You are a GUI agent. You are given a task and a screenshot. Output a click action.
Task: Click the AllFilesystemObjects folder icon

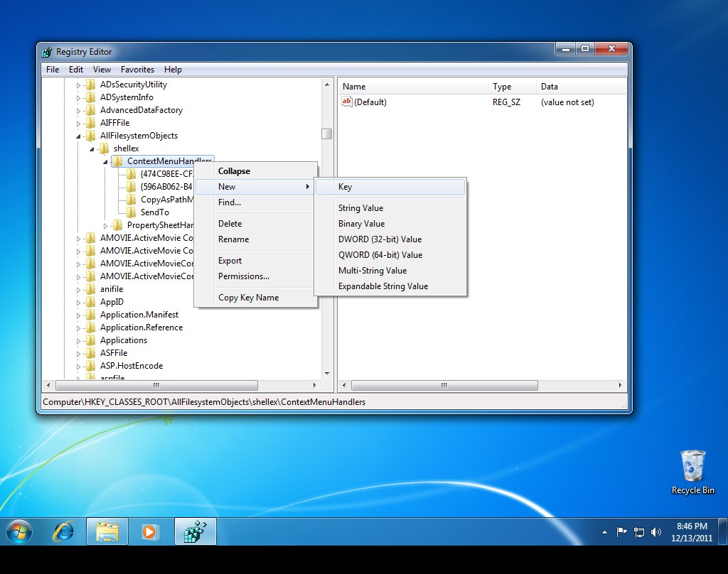91,136
